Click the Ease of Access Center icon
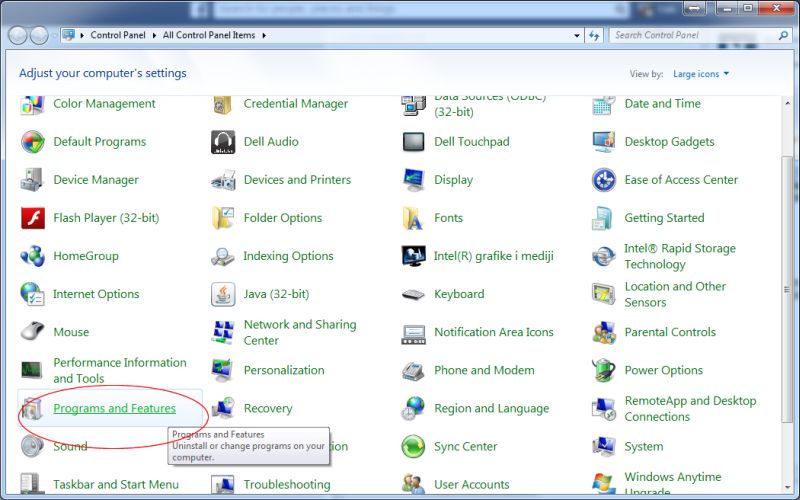 604,180
